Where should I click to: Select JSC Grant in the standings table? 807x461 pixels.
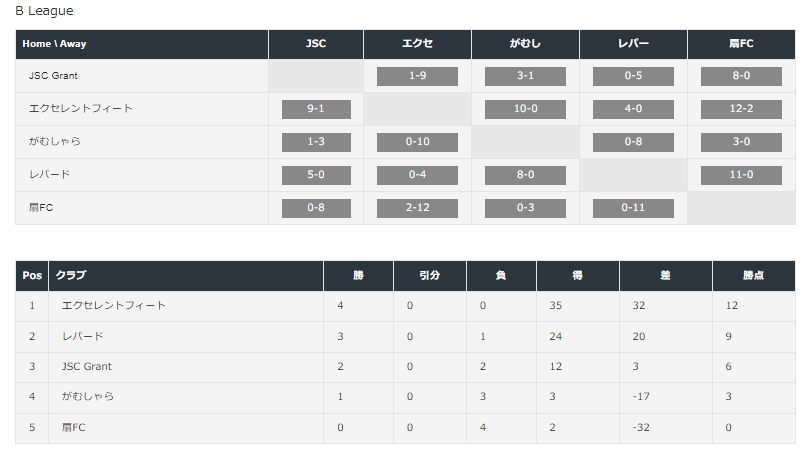[86, 366]
